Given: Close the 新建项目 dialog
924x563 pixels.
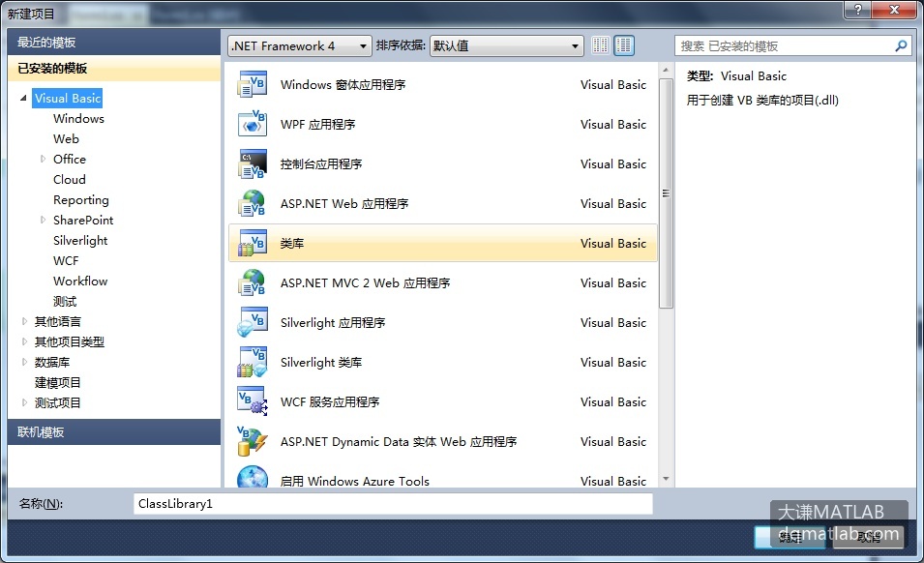Looking at the screenshot, I should tap(894, 10).
